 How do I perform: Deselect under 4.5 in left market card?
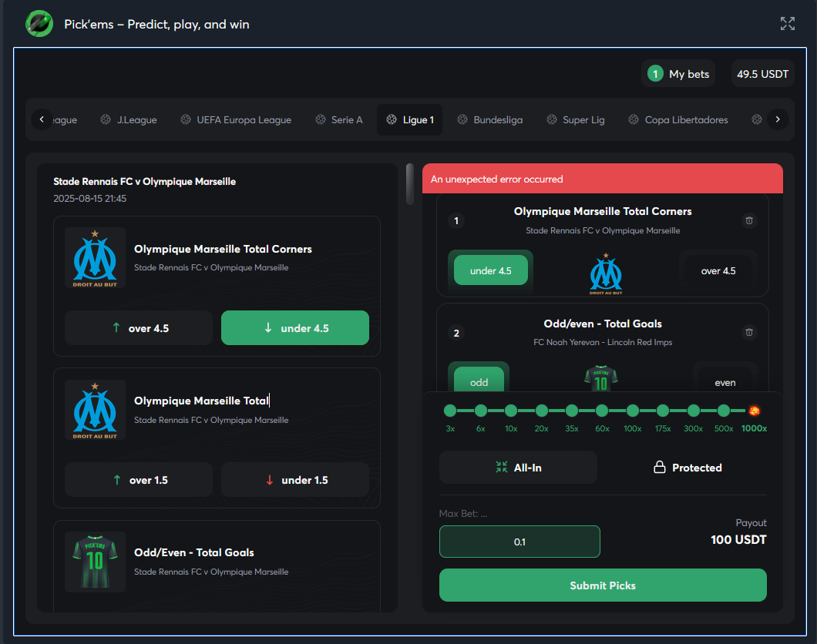tap(295, 328)
